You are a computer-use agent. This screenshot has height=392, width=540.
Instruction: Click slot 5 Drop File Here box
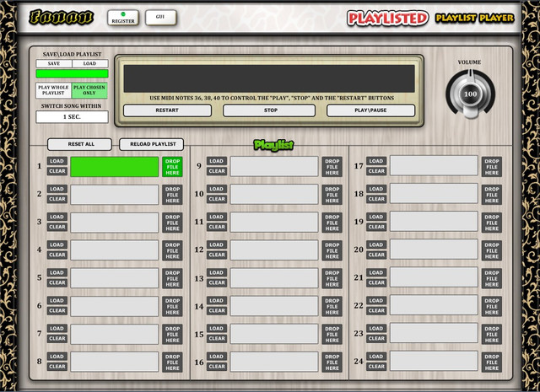coord(172,278)
